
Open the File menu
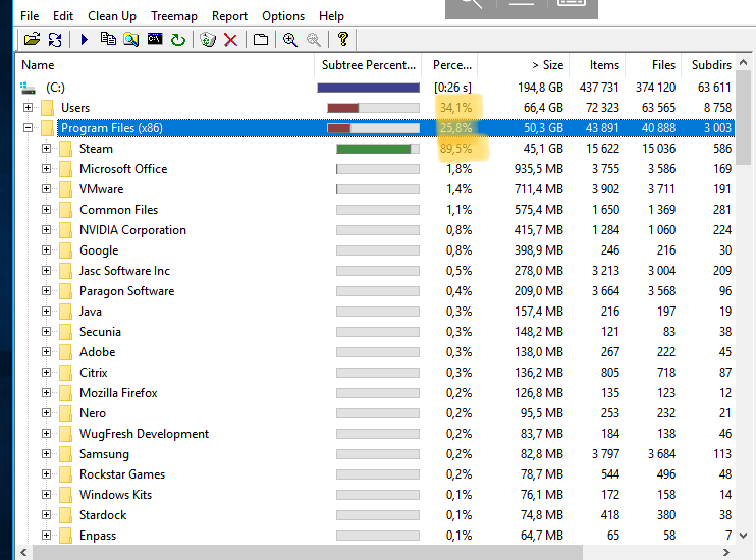(30, 16)
